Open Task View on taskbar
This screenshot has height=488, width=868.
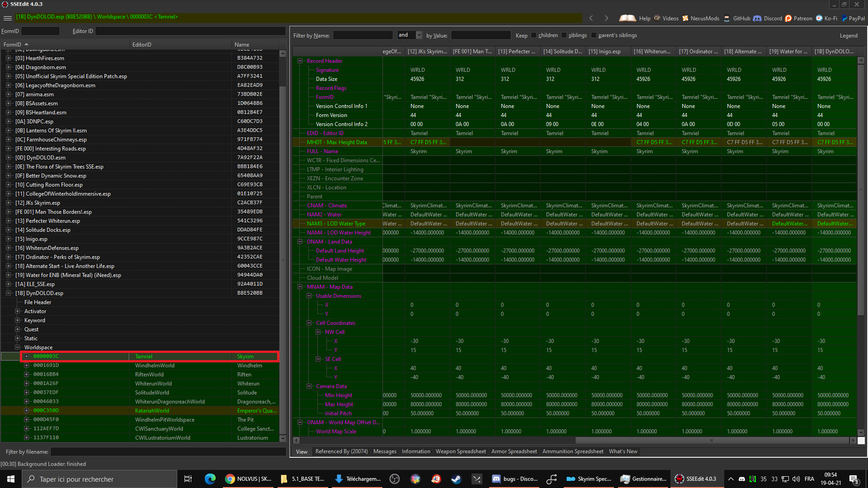(x=188, y=479)
